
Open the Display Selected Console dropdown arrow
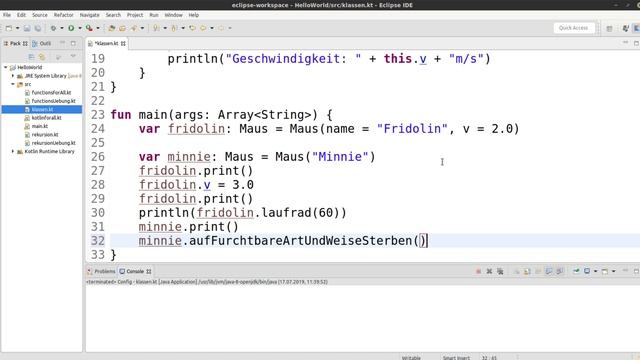(x=596, y=271)
